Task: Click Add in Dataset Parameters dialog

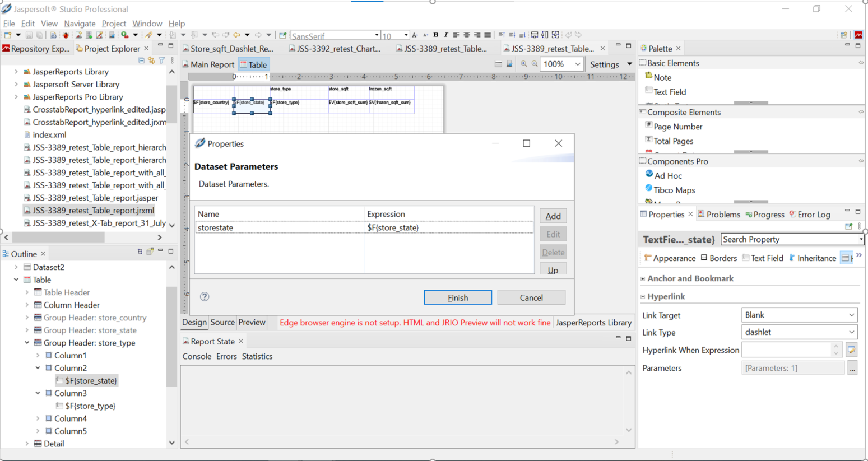Action: coord(553,216)
